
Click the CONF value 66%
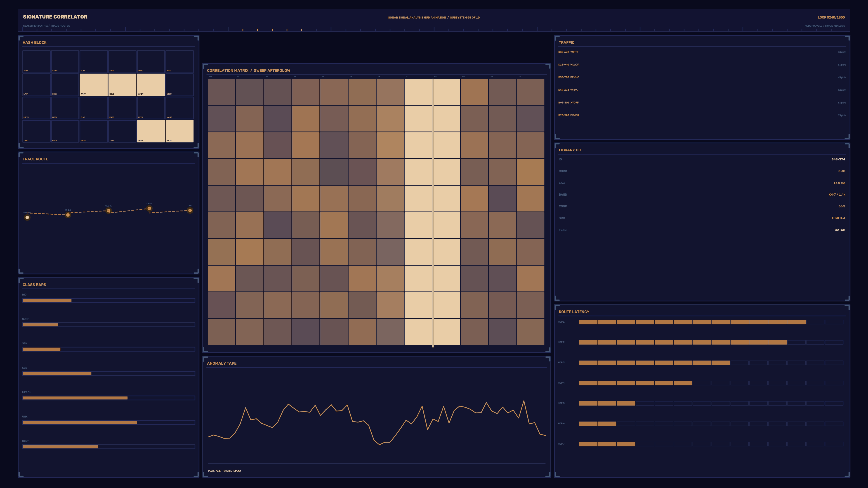(x=842, y=206)
